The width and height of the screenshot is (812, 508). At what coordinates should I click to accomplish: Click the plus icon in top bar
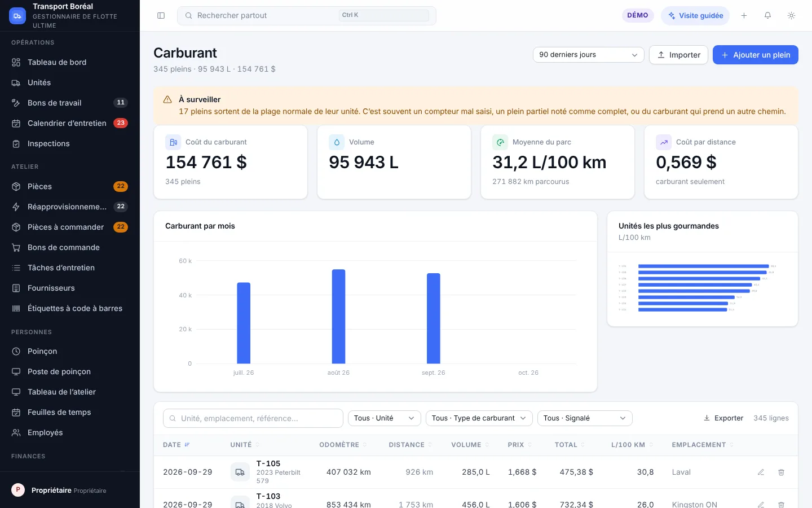(x=744, y=16)
